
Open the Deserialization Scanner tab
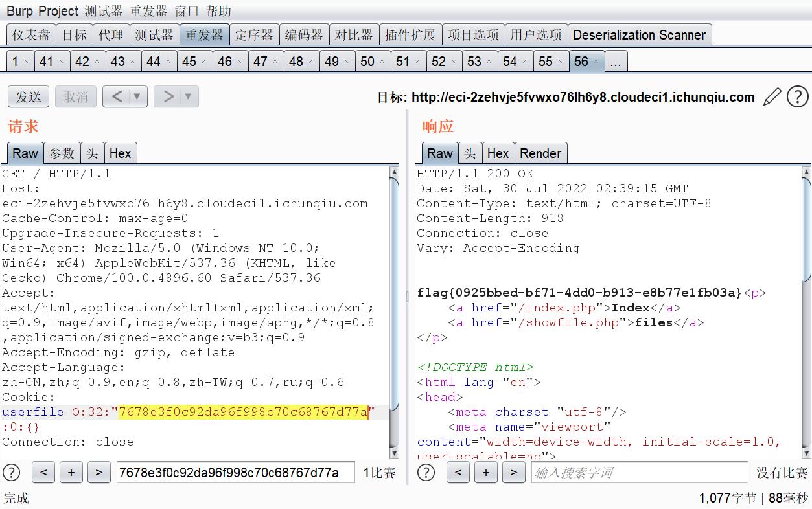point(639,35)
